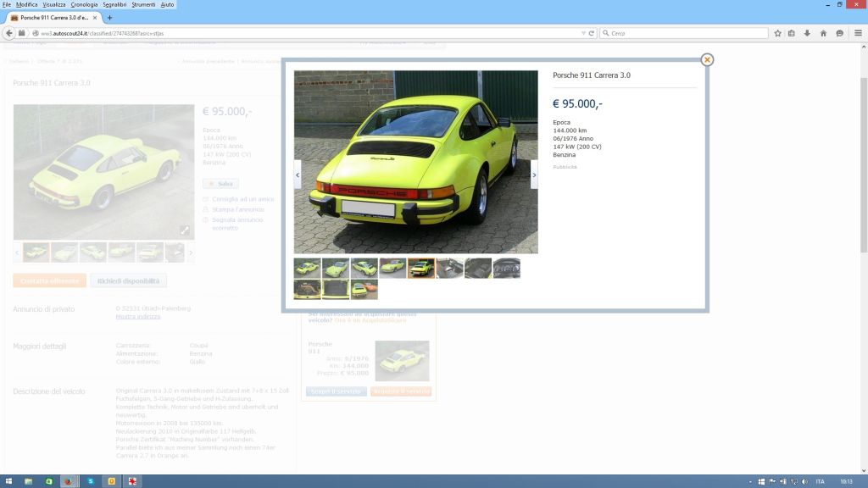Open red-and-white app icon in taskbar
The width and height of the screenshot is (868, 488).
point(132,481)
